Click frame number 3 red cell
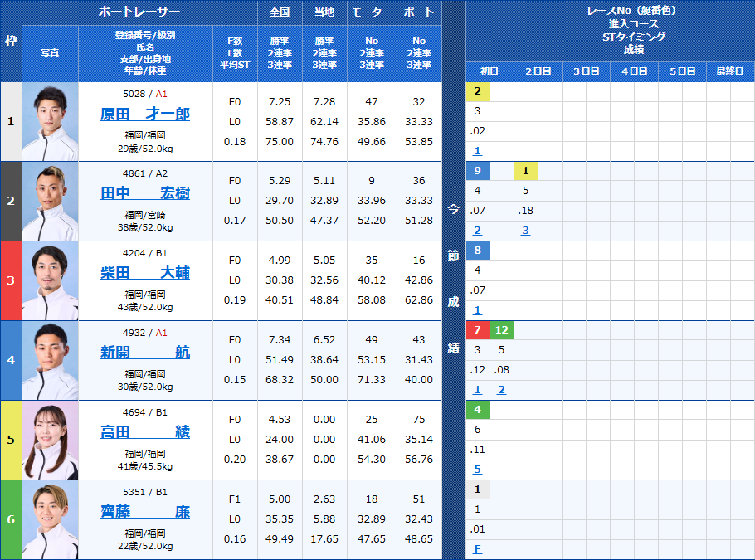755x560 pixels. 11,280
